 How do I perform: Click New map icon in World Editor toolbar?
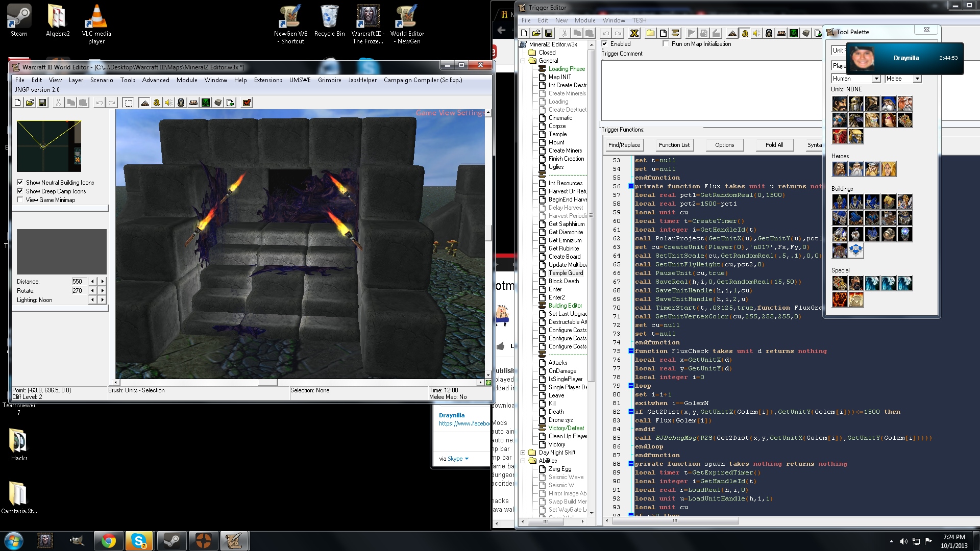coord(18,103)
